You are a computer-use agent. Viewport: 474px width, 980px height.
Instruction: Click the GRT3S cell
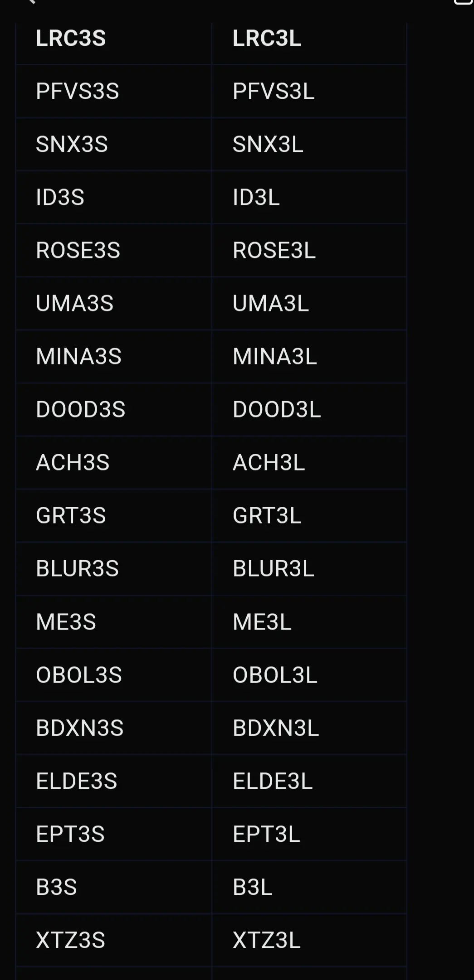click(114, 515)
